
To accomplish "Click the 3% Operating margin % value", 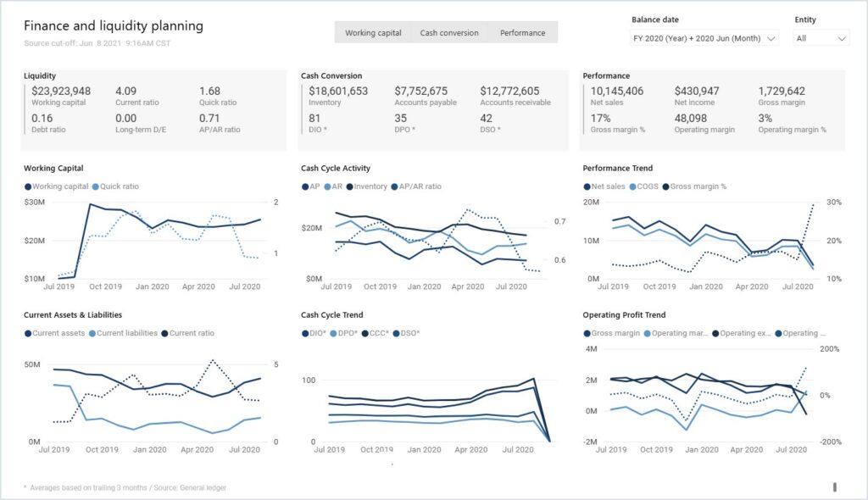I will 765,119.
